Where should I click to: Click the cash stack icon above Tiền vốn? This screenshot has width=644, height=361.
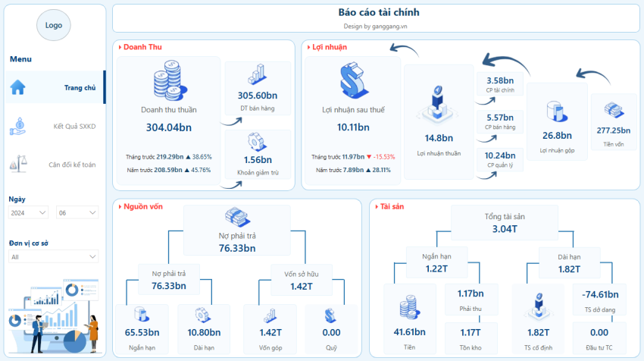(614, 110)
